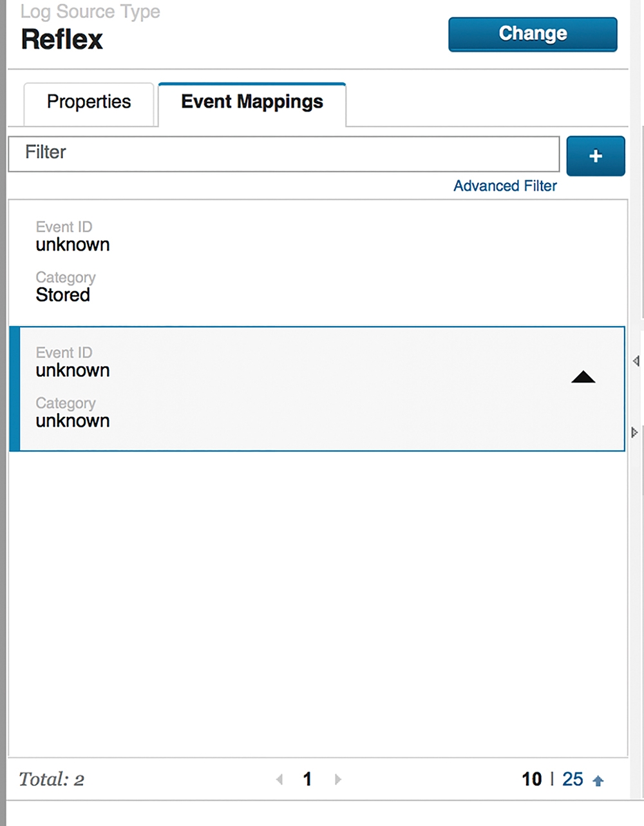Click the blue selection bar of selected mapping
Viewport: 644px width, 826px height.
[x=15, y=389]
